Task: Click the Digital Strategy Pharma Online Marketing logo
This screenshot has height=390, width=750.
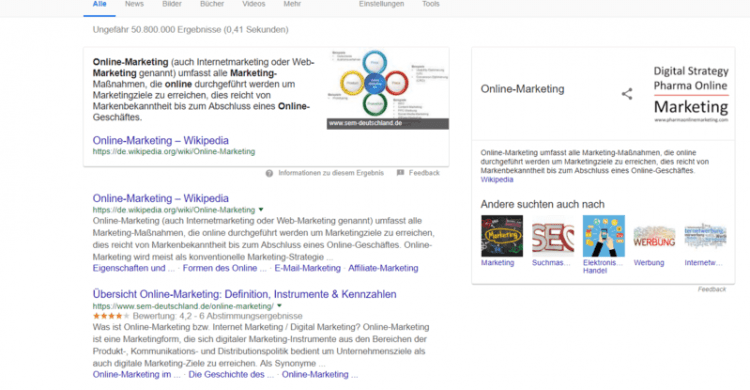Action: [x=691, y=94]
